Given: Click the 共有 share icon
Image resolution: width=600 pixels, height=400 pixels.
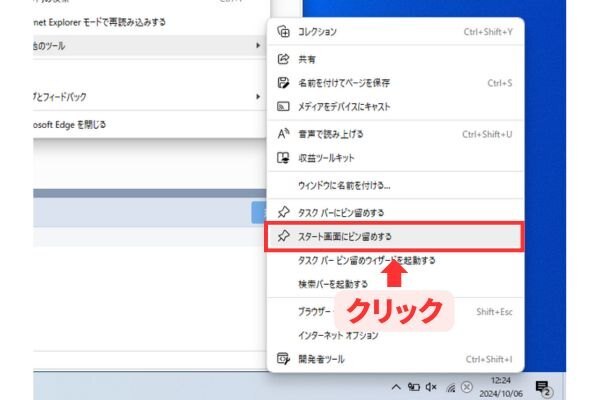Looking at the screenshot, I should 283,59.
